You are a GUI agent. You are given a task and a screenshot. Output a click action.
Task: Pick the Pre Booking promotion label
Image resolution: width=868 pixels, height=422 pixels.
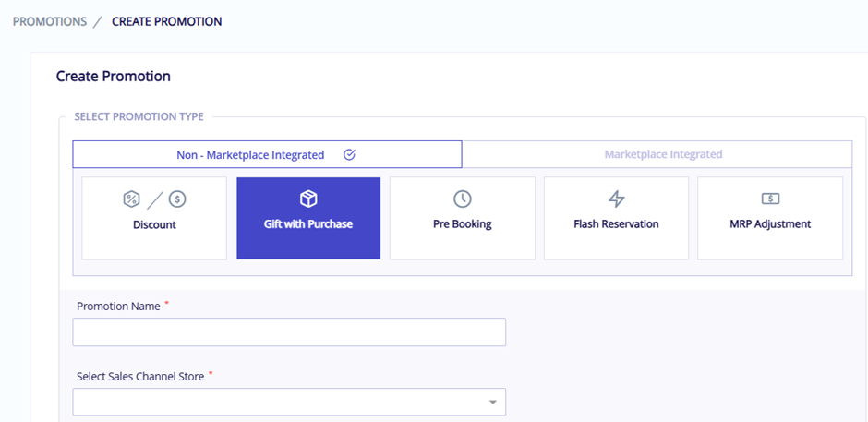coord(463,224)
